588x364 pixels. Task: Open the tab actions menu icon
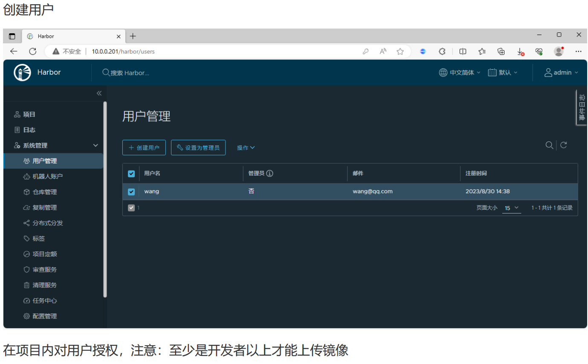point(12,36)
